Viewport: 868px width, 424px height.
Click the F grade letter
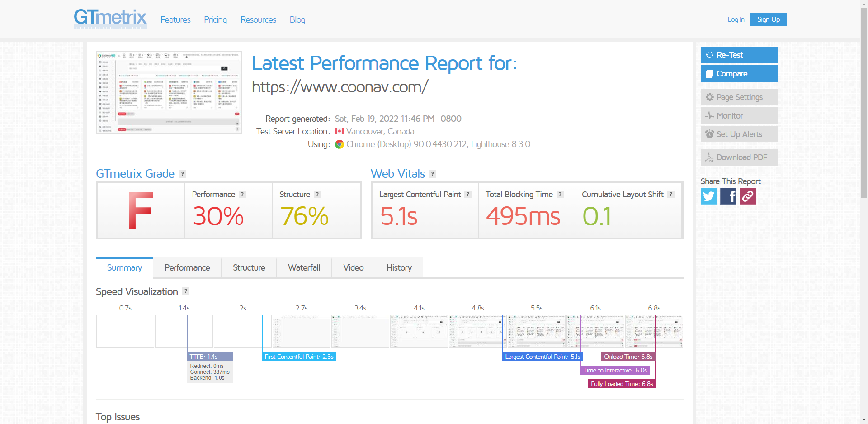coord(140,210)
